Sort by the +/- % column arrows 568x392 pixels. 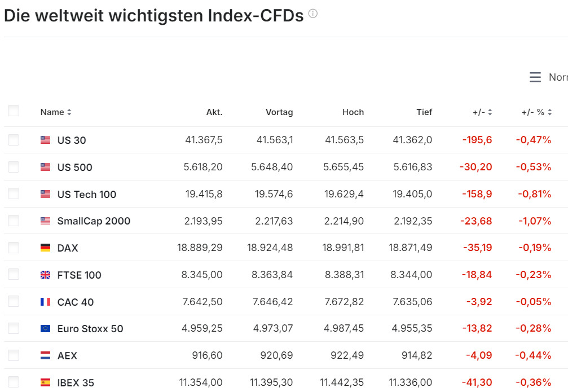tap(549, 112)
